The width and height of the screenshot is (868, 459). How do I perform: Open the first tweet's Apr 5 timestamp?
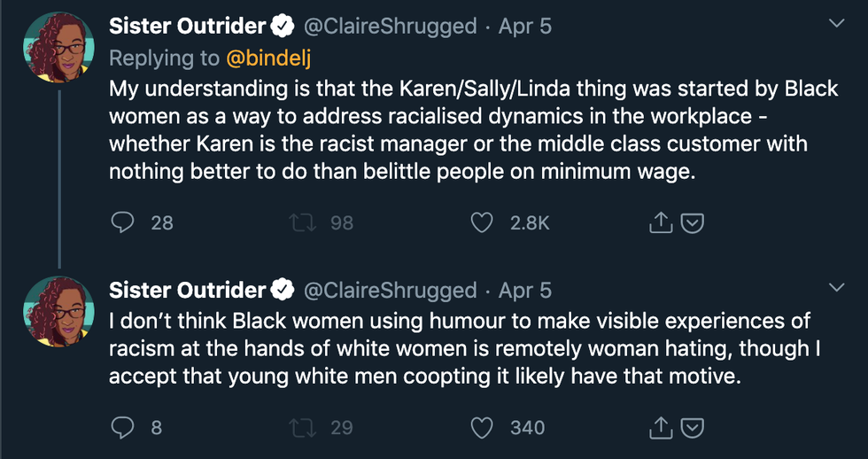click(524, 27)
